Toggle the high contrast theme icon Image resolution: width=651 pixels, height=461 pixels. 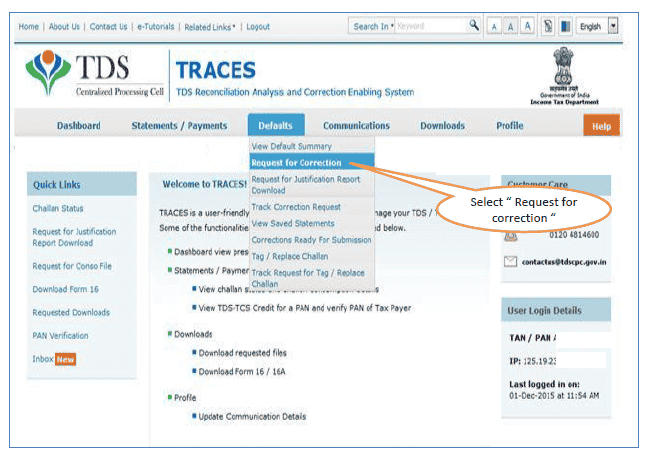click(563, 27)
